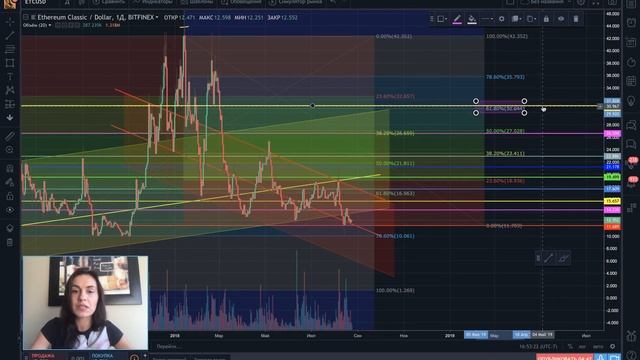Open private chat bubbles in right sidebar
Viewport: 640px width, 360px height.
click(631, 144)
